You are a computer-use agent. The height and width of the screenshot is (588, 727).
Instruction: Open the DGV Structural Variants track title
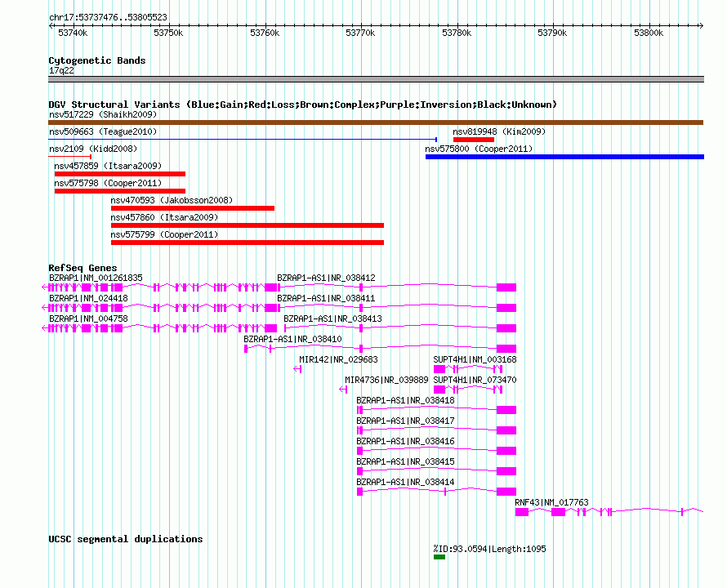[303, 105]
